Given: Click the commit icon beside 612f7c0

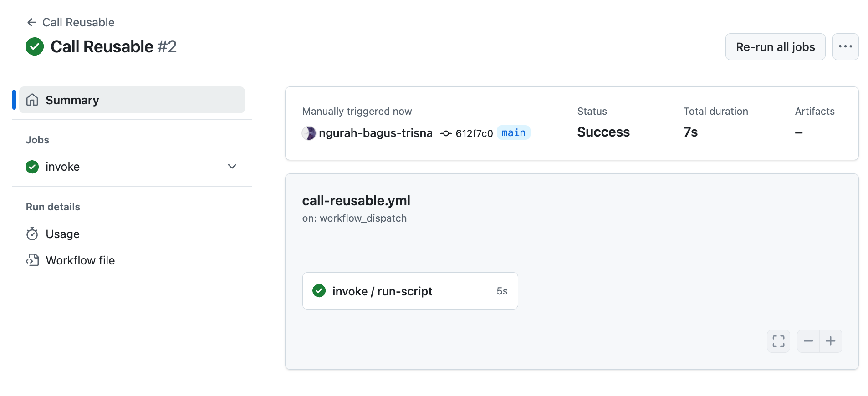Looking at the screenshot, I should (446, 133).
